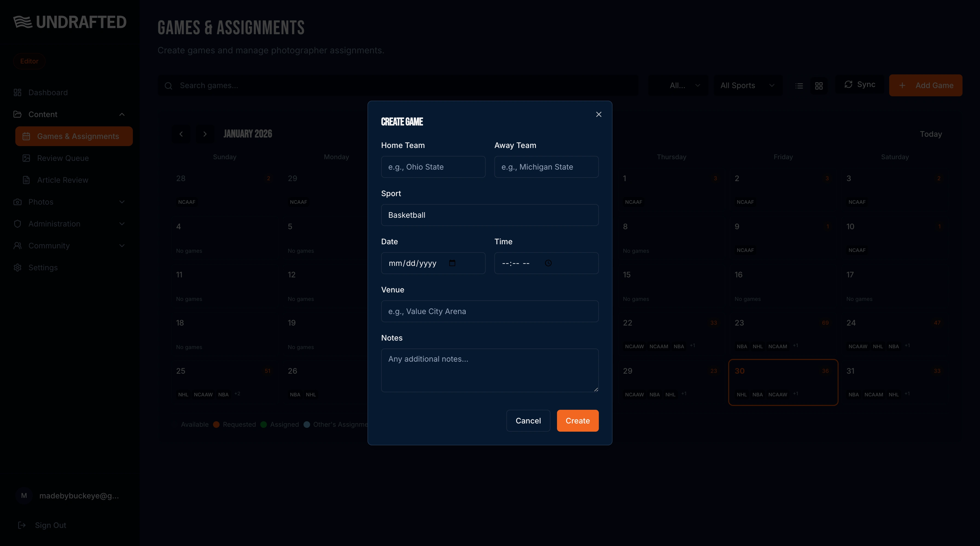Switch to grid view icon
Image resolution: width=980 pixels, height=546 pixels.
pos(819,86)
